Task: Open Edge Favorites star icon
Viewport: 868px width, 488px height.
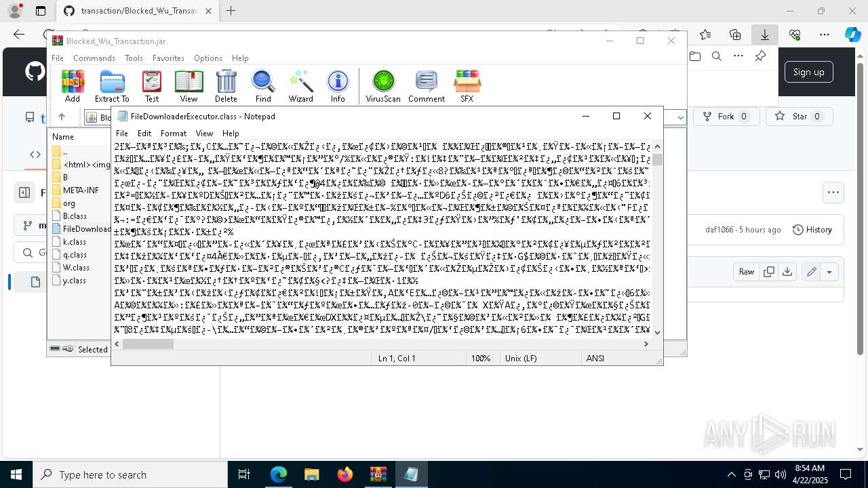Action: tap(705, 35)
